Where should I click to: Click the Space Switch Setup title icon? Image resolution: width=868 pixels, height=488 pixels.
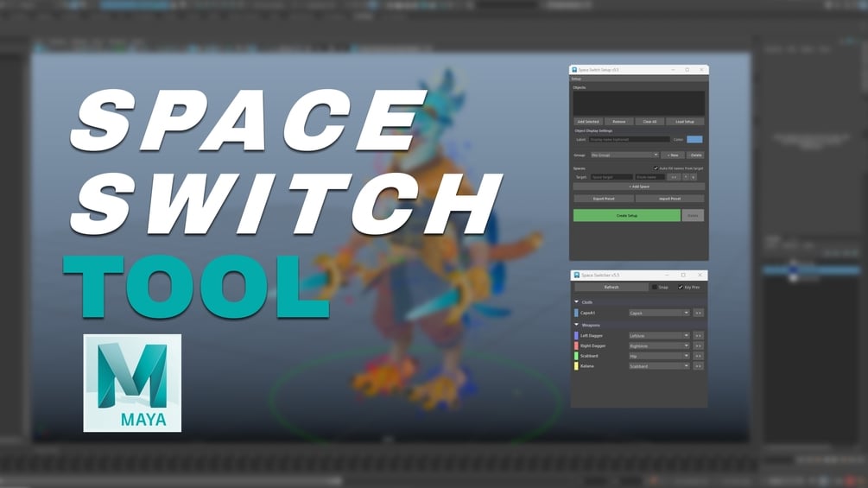(574, 70)
